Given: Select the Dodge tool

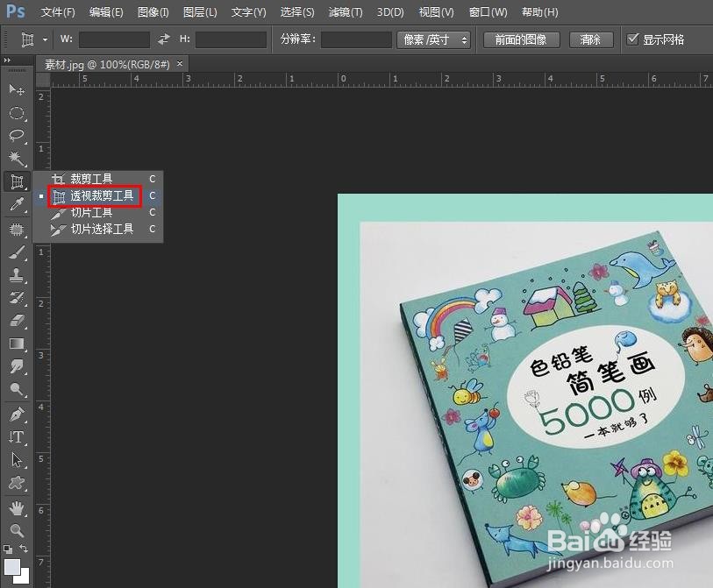Looking at the screenshot, I should [x=17, y=389].
